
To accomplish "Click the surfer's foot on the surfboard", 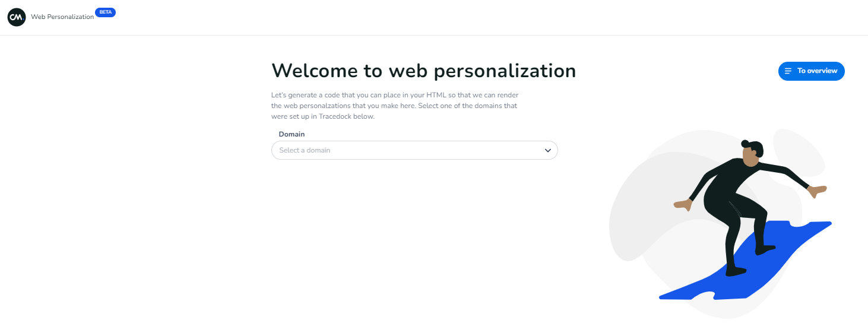I will click(735, 271).
